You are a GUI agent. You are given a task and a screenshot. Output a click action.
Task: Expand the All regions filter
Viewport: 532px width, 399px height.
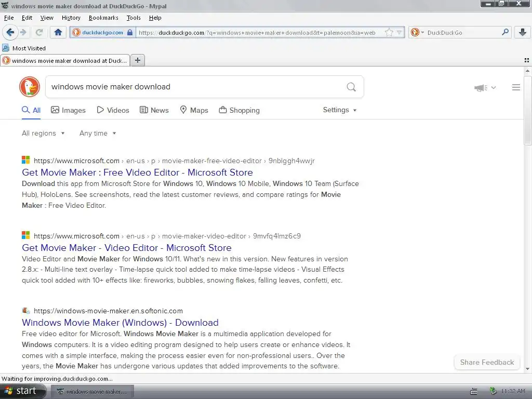[43, 134]
